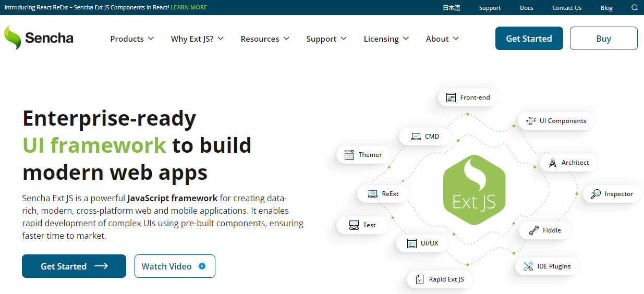
Task: Click the UI Components node icon
Action: pyautogui.click(x=531, y=121)
